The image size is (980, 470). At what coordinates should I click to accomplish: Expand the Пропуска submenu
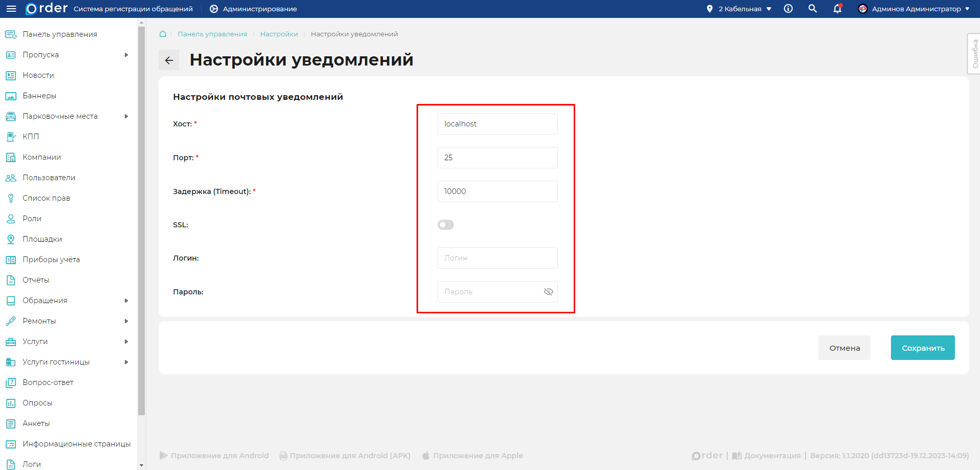click(x=127, y=55)
